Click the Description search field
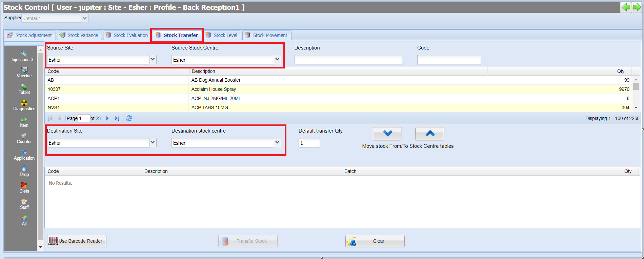644x259 pixels. 348,60
